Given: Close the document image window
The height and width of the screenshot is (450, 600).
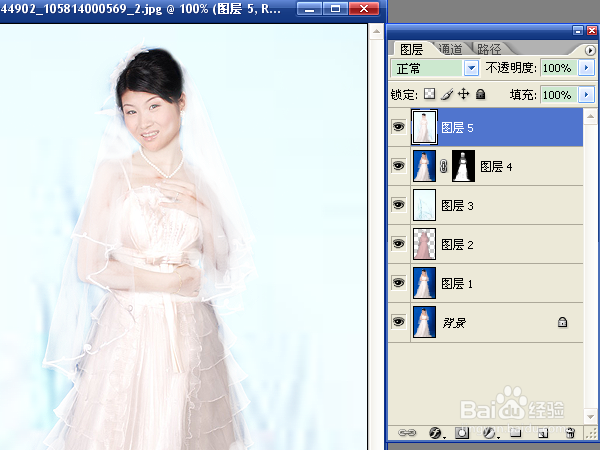Looking at the screenshot, I should [x=364, y=9].
